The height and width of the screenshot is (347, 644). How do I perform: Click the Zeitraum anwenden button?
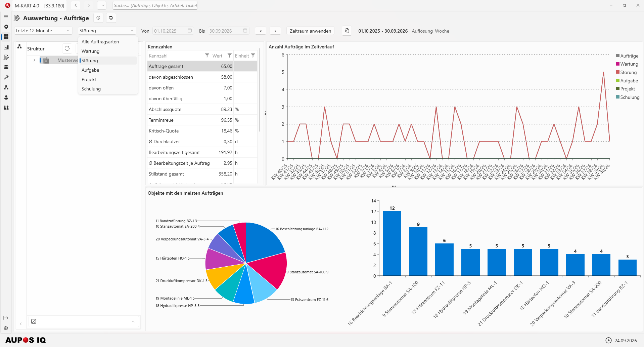(x=310, y=31)
